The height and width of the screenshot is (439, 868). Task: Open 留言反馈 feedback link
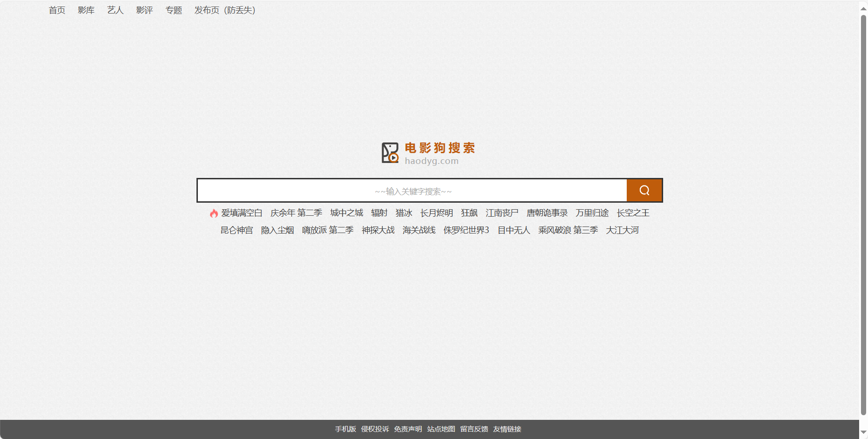[474, 429]
